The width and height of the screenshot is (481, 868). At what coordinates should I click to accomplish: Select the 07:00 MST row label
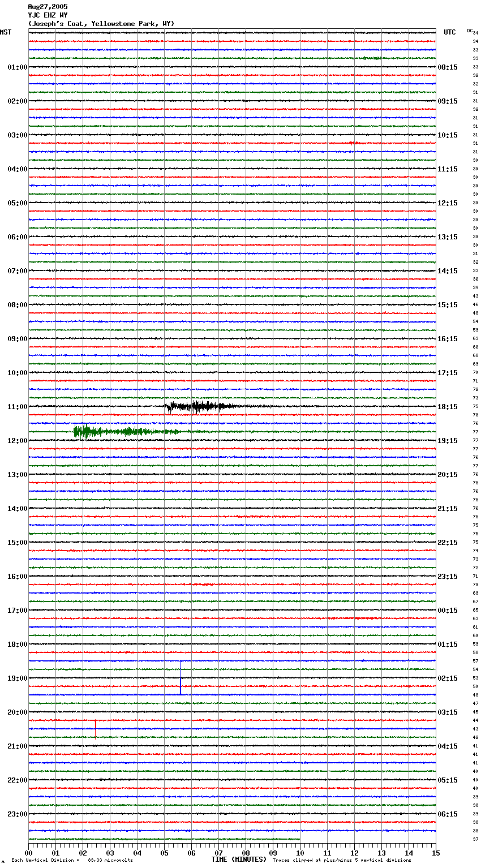(18, 271)
